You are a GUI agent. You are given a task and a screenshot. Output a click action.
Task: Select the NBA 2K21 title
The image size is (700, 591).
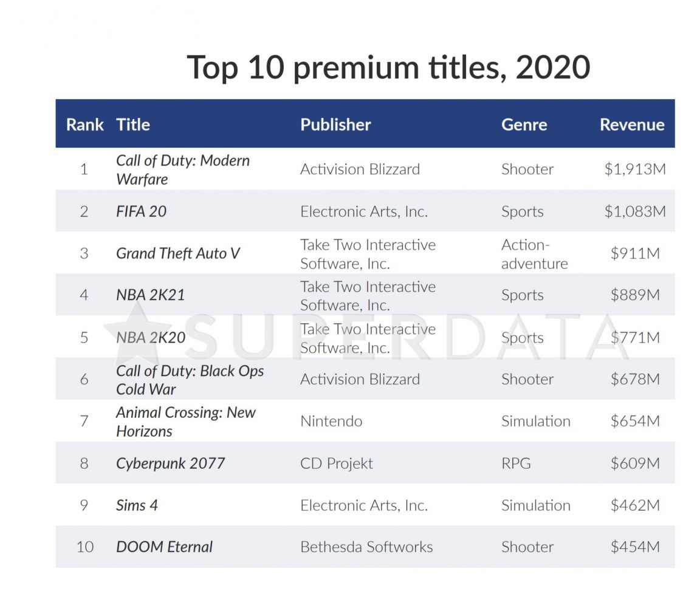coord(150,295)
